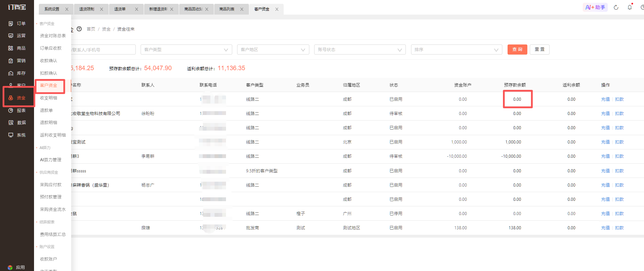The width and height of the screenshot is (644, 271).
Task: Click the 联系人/手机号 search field
Action: (x=103, y=50)
